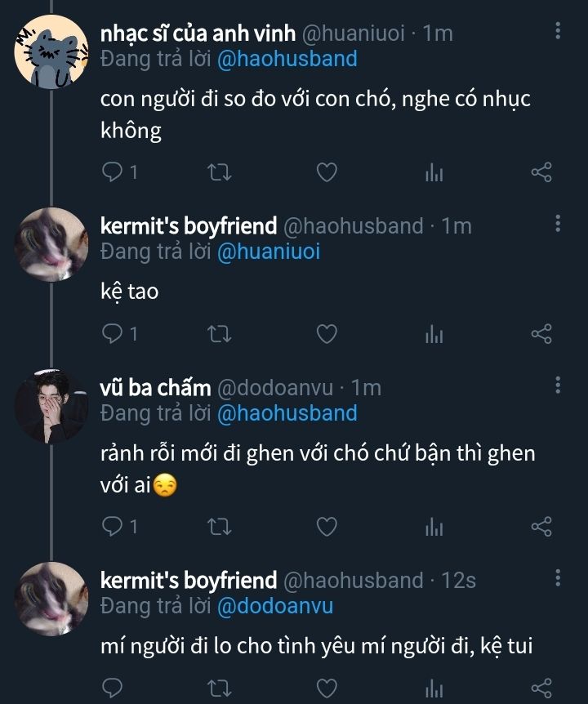Open the @dodoanvu mention link
This screenshot has width=588, height=704.
click(274, 606)
